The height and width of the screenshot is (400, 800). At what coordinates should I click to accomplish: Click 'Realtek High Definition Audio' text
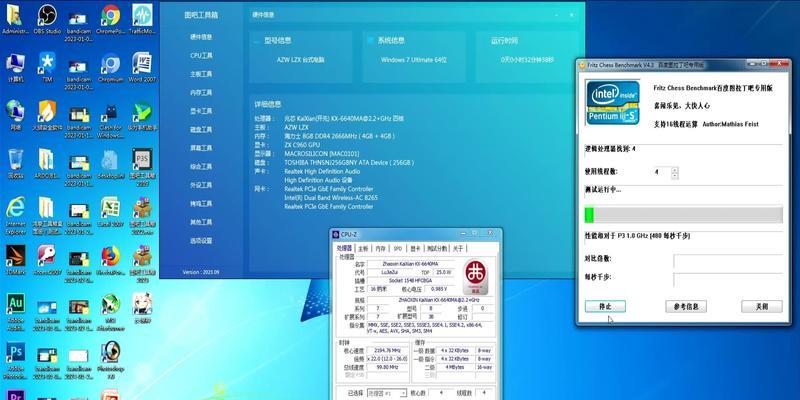coord(322,171)
